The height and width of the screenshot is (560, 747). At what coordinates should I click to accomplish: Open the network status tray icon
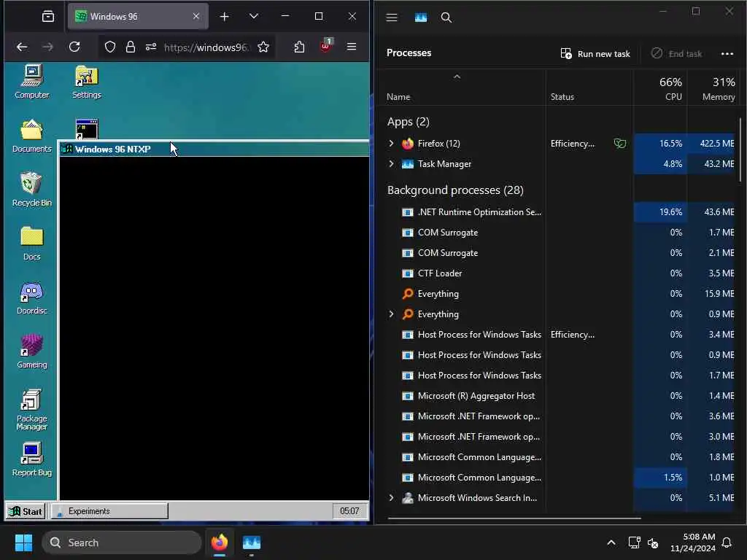click(634, 542)
